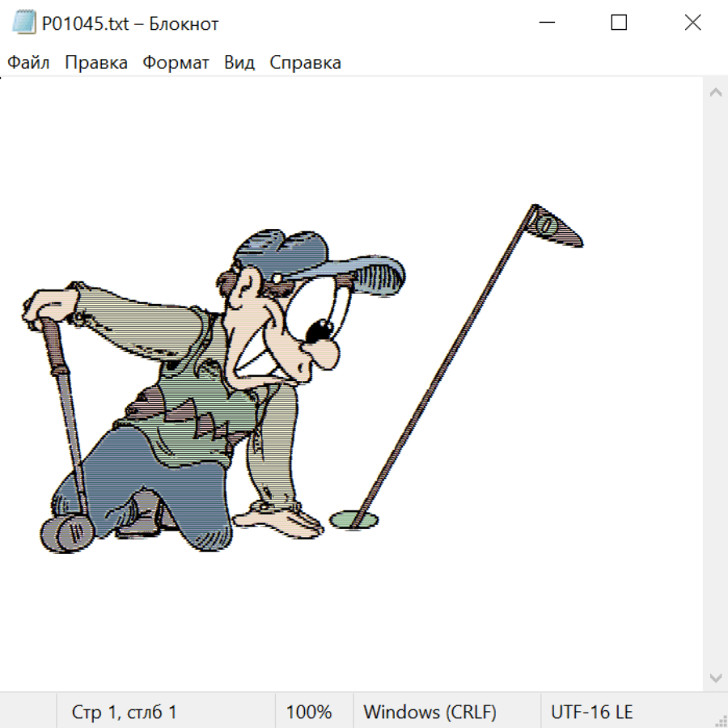This screenshot has height=728, width=728.
Task: Open the Файл menu
Action: coord(29,63)
